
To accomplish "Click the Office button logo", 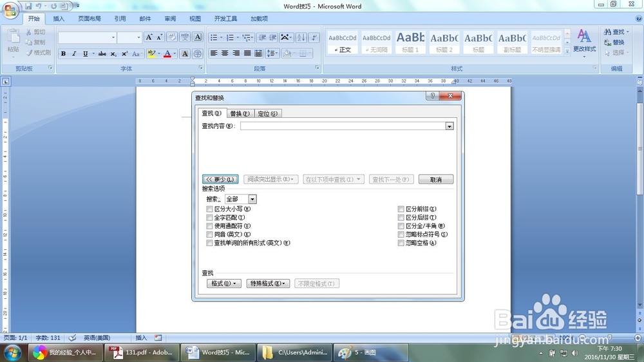I will point(10,10).
